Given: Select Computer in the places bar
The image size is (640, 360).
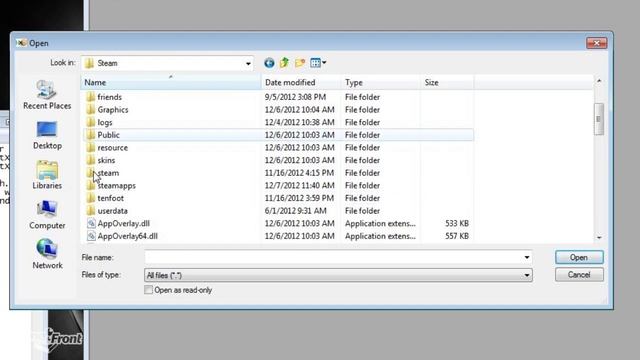Looking at the screenshot, I should click(x=47, y=215).
